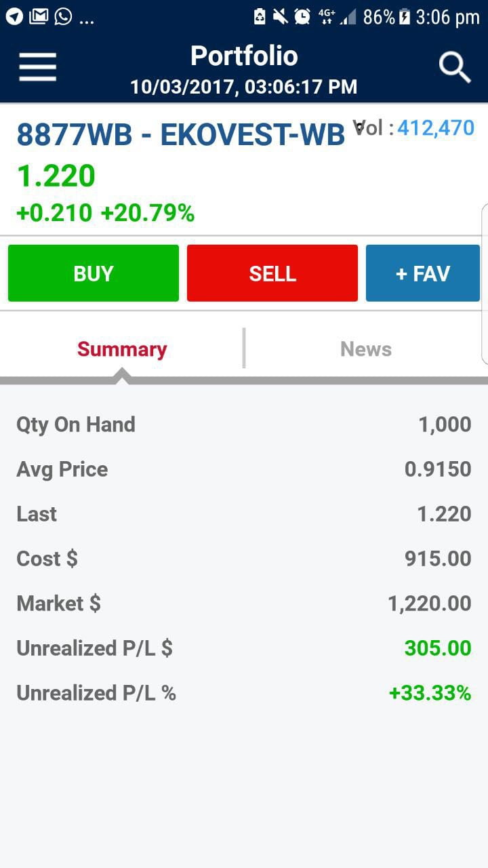Tap the alarm clock status icon

(x=302, y=17)
